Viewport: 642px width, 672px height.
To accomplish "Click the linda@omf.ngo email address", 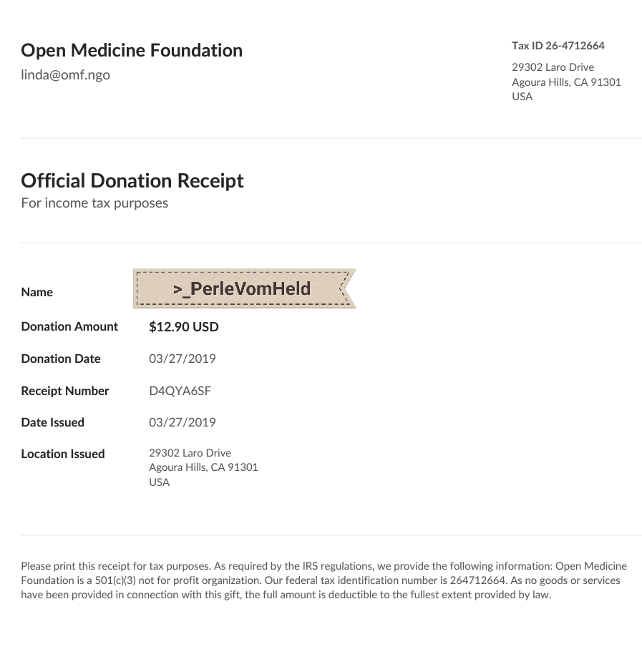I will [66, 75].
